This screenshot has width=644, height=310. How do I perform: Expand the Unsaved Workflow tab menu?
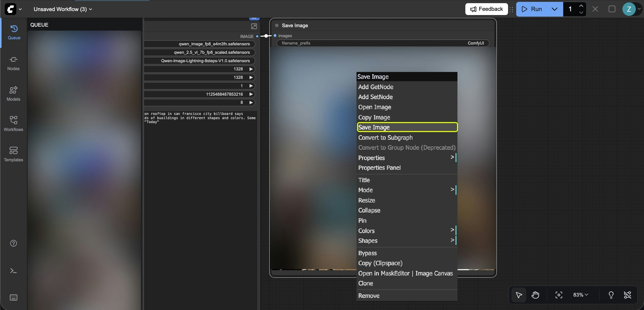pos(91,9)
